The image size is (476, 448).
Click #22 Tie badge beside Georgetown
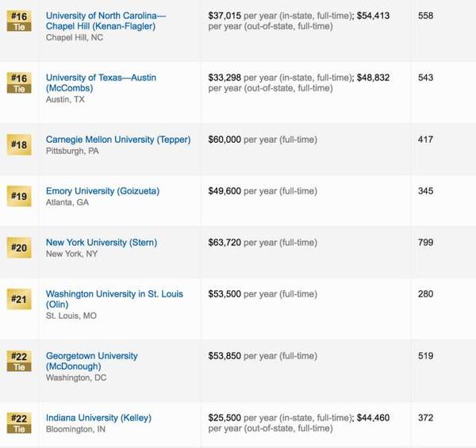pyautogui.click(x=19, y=362)
